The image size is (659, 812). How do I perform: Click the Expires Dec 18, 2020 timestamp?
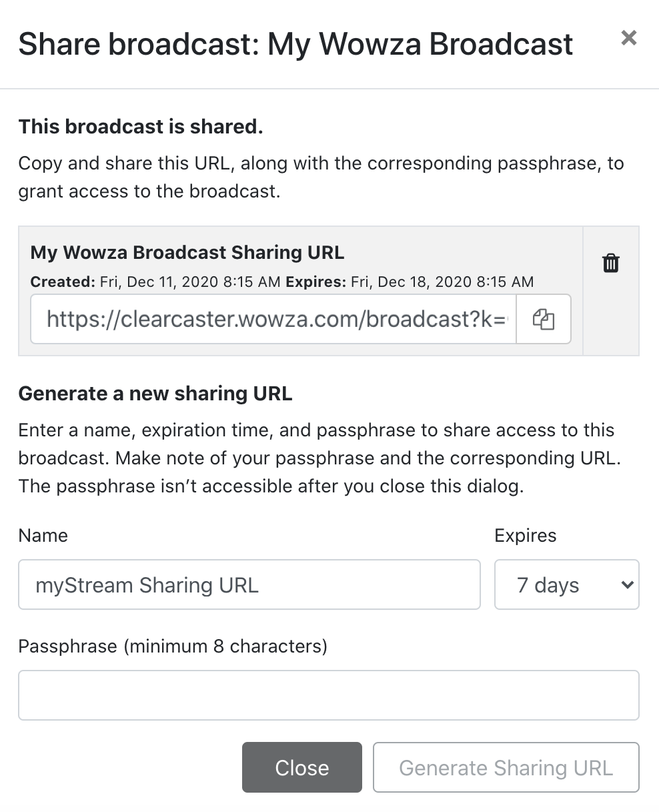coord(410,282)
